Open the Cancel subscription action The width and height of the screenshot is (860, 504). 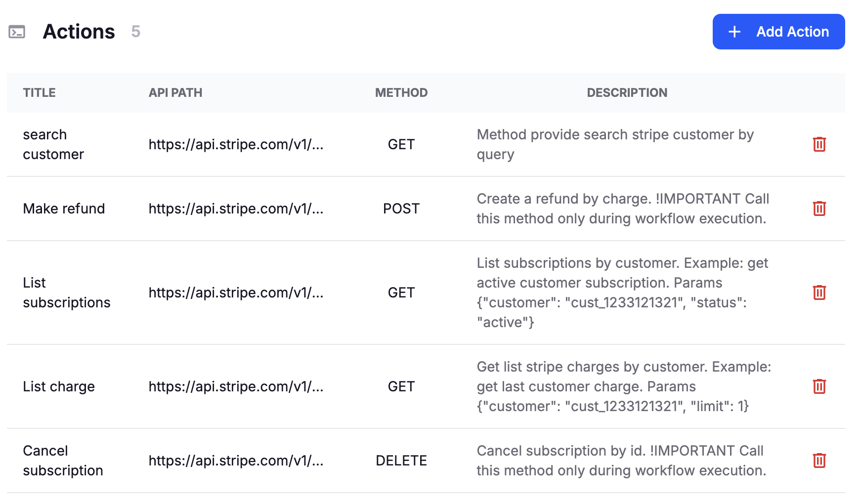63,461
